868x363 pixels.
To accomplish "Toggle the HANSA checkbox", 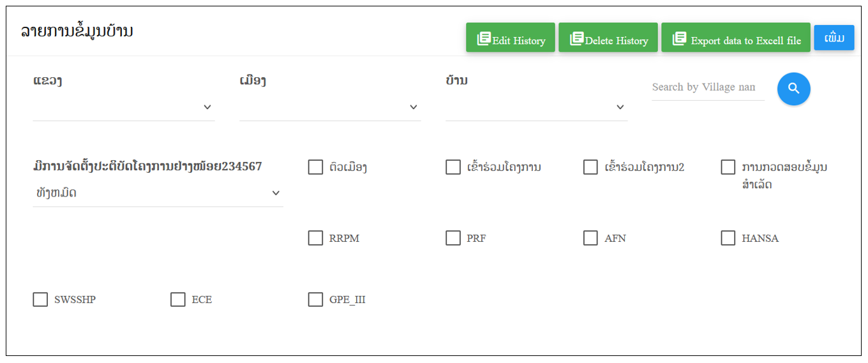I will (x=728, y=238).
